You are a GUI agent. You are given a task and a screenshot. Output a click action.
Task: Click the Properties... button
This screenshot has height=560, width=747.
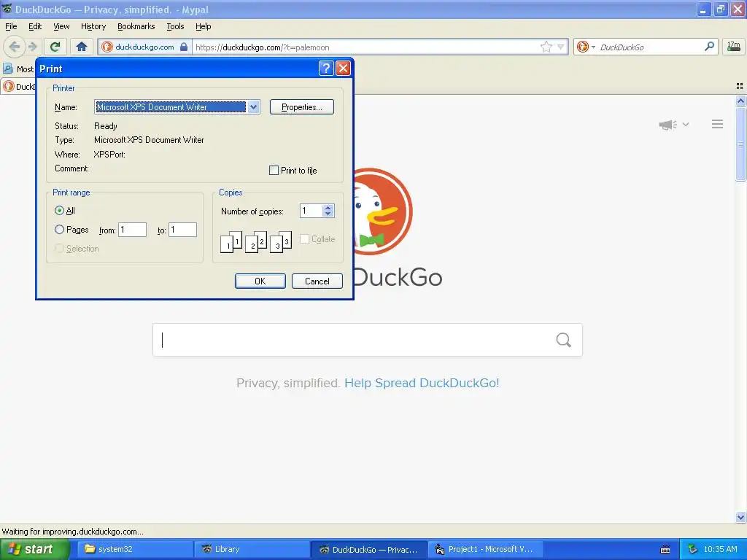301,107
